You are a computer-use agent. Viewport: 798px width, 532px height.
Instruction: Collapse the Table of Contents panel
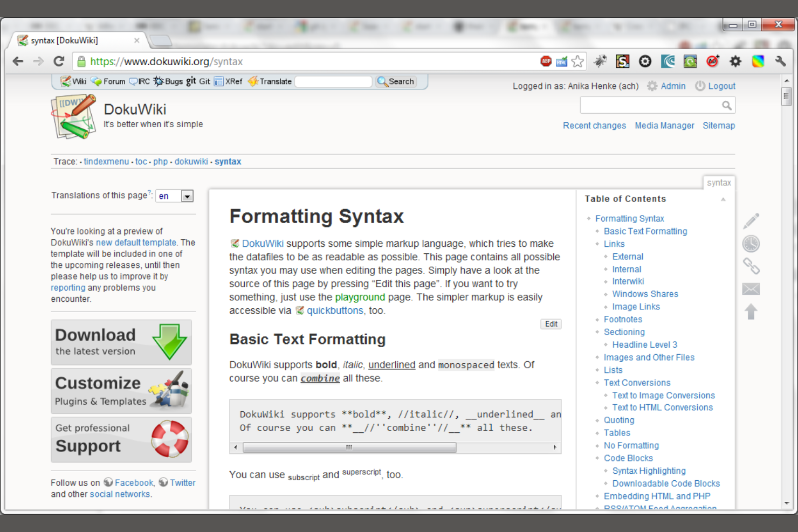click(723, 199)
